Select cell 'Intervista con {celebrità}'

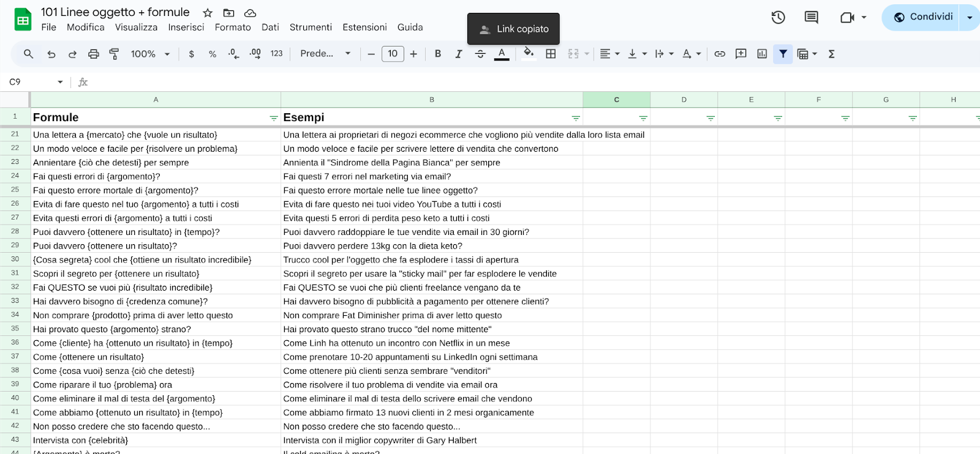156,441
